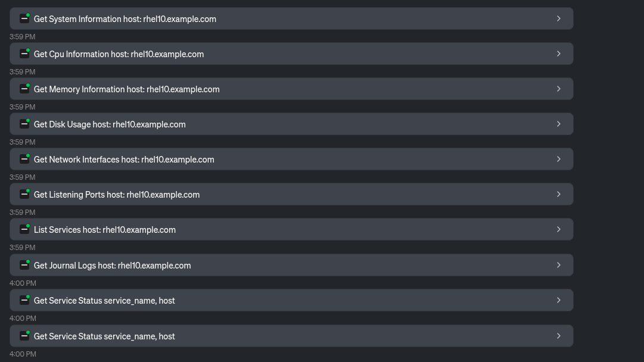Viewport: 644px width, 362px height.
Task: Expand the Get Network Interfaces chevron
Action: (x=559, y=160)
